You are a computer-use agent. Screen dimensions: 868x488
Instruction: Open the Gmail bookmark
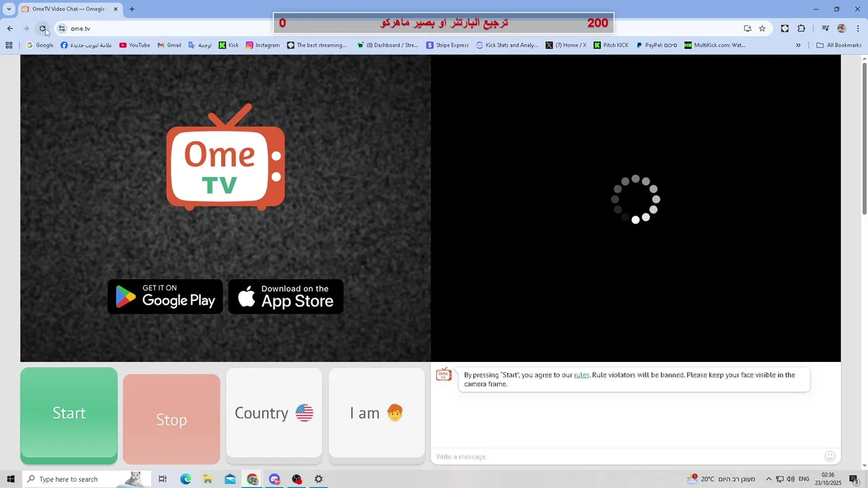point(170,45)
